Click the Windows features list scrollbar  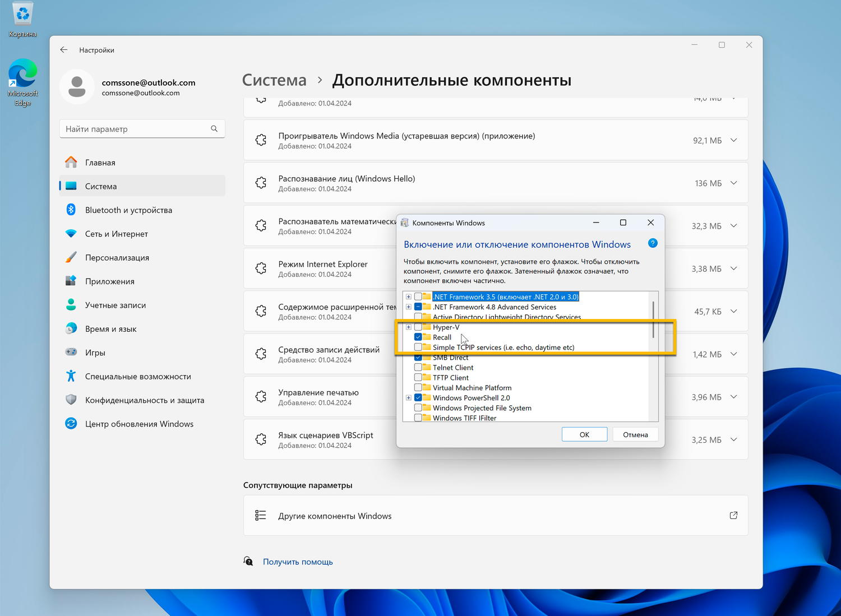pos(653,319)
